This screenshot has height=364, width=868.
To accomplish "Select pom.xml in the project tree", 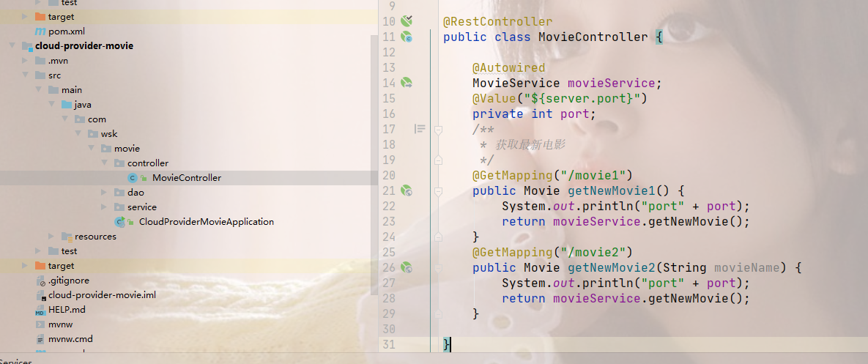I will pyautogui.click(x=67, y=31).
